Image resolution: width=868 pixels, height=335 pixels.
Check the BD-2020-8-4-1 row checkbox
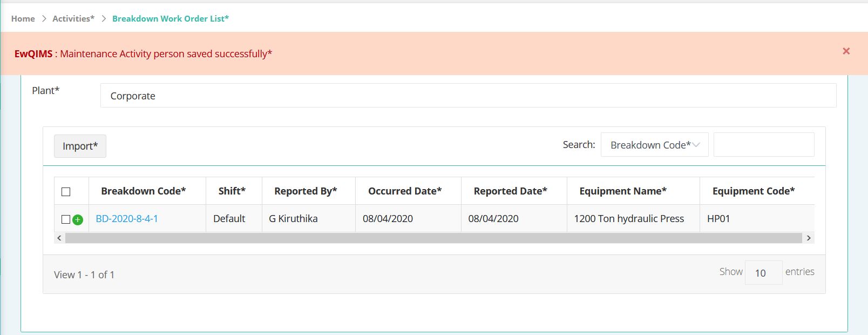tap(66, 219)
